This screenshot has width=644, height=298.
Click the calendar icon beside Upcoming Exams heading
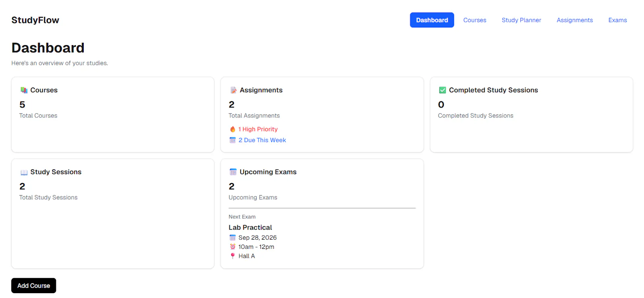233,172
